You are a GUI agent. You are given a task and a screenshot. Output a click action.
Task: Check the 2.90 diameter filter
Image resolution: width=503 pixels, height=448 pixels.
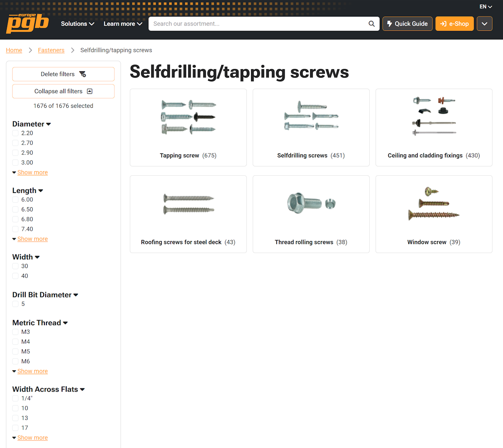point(16,153)
